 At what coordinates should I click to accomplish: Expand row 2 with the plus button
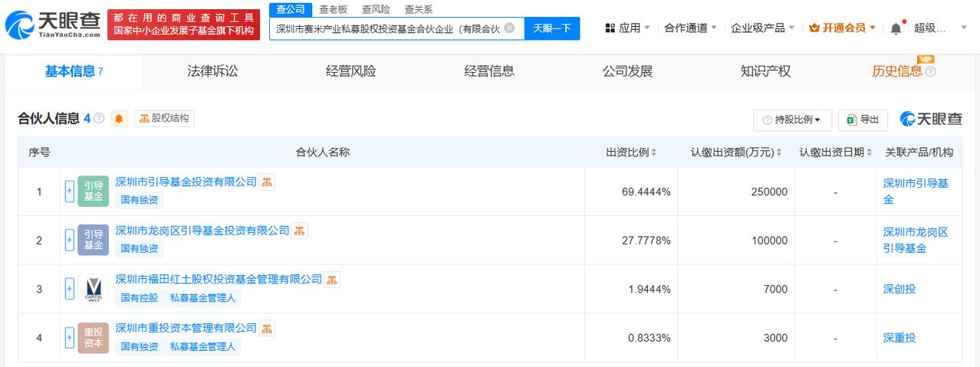(69, 240)
